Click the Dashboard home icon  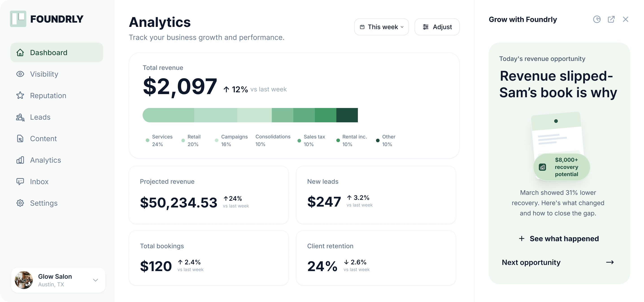point(20,52)
